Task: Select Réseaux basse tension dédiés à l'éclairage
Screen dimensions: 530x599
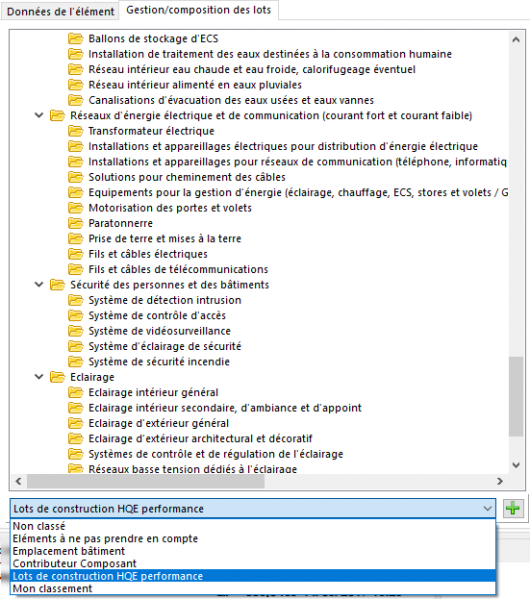Action: click(x=193, y=469)
